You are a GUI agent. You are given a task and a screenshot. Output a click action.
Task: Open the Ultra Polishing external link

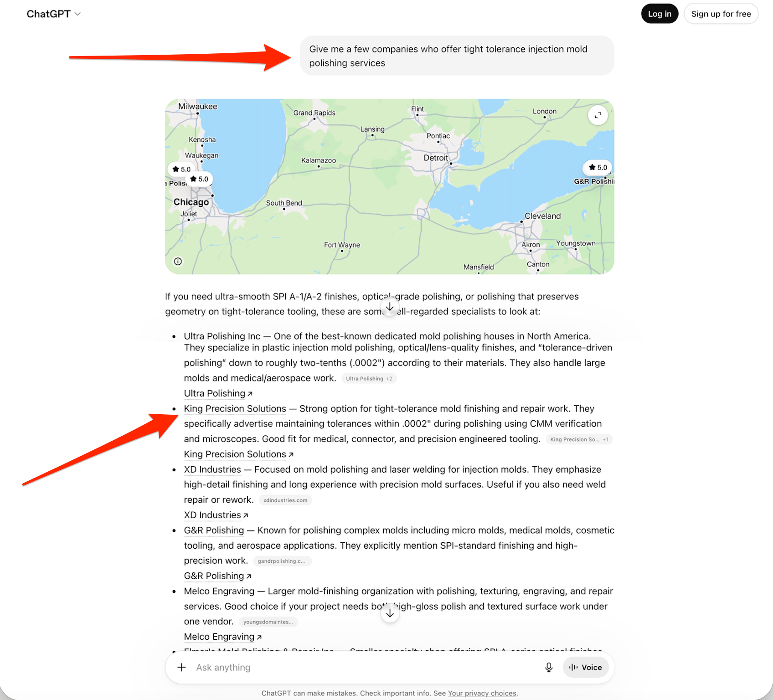[x=218, y=393]
